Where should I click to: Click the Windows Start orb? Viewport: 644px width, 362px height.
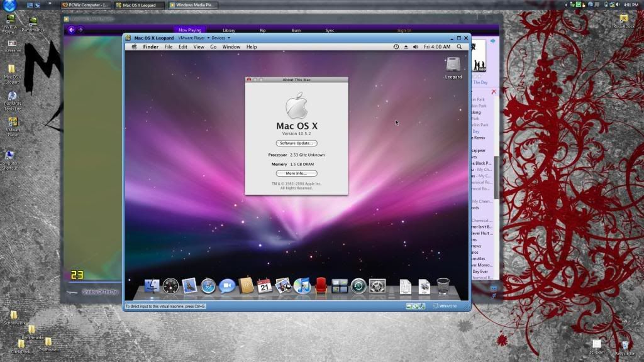point(9,5)
